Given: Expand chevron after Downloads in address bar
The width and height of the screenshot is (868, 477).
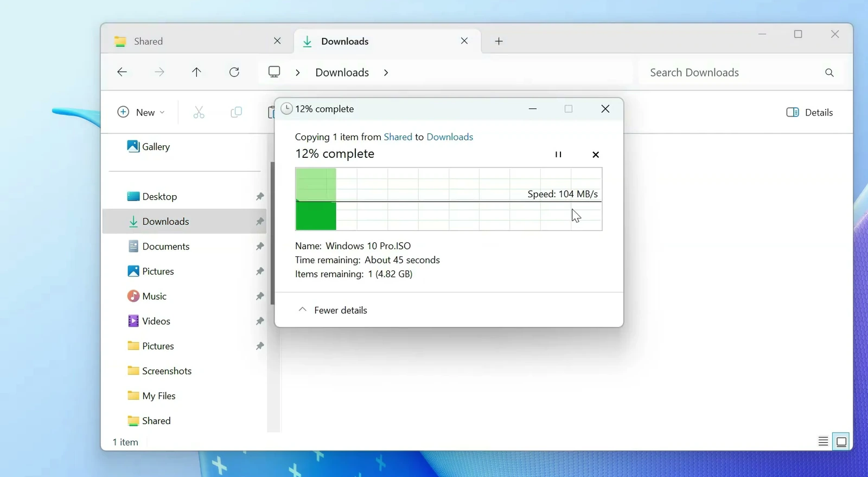Looking at the screenshot, I should coord(386,73).
